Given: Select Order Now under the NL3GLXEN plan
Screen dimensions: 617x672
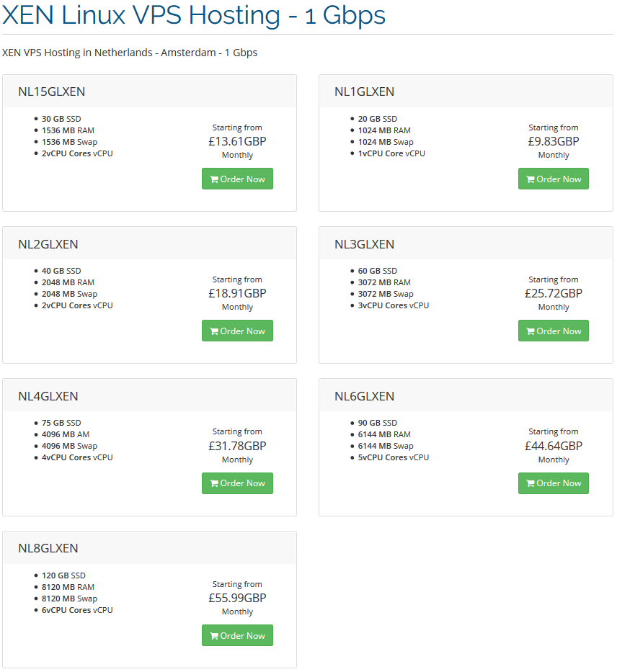Looking at the screenshot, I should tap(553, 331).
